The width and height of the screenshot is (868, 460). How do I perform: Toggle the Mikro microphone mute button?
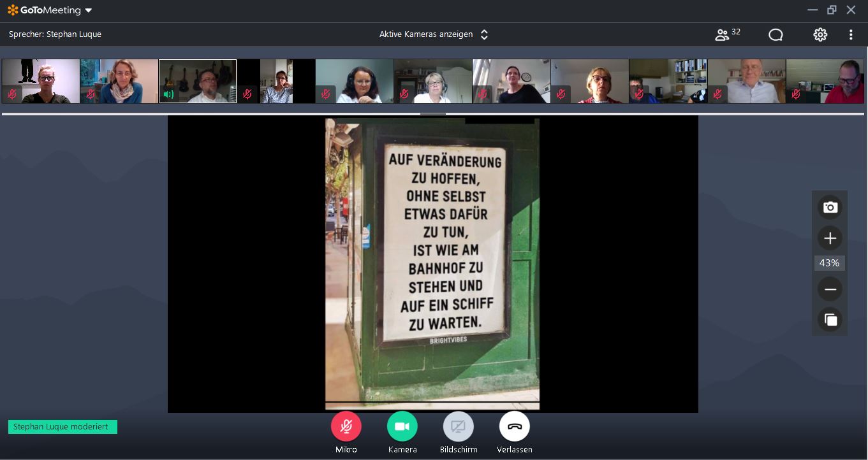[x=346, y=427]
